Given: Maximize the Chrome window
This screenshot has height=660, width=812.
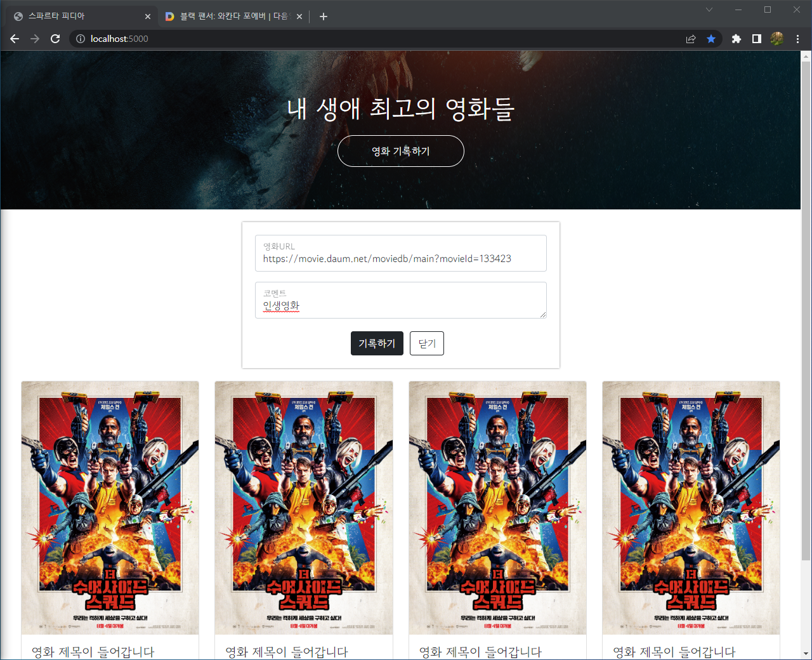Looking at the screenshot, I should (768, 10).
